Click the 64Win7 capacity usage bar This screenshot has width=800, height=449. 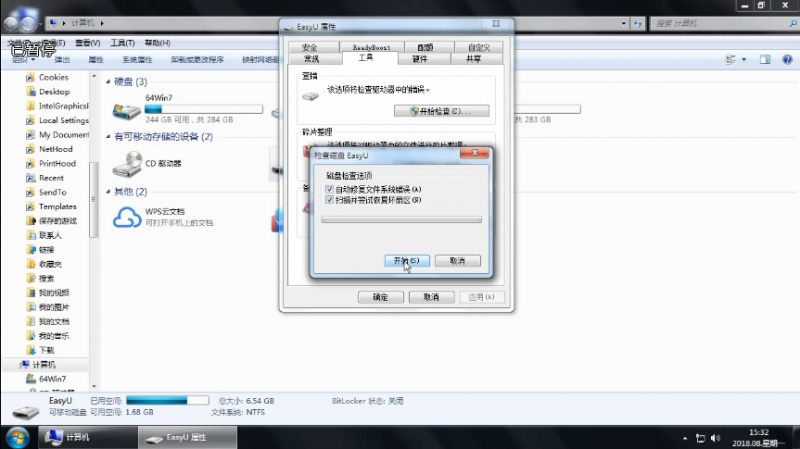pos(204,109)
